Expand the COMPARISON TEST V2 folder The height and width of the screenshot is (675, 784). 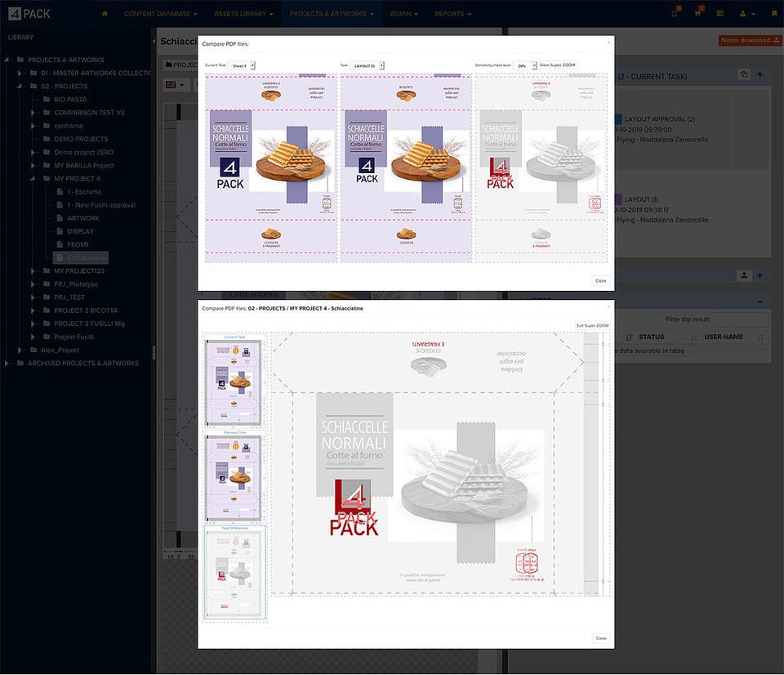click(x=33, y=113)
